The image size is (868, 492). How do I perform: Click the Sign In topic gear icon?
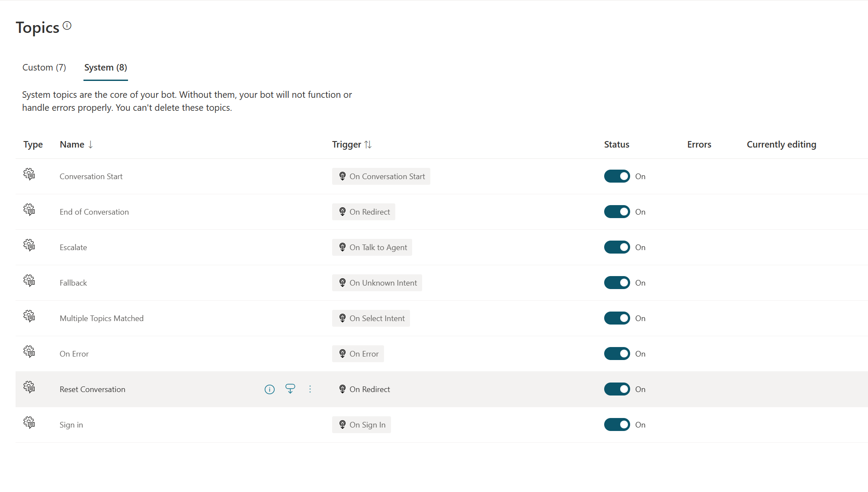(29, 424)
